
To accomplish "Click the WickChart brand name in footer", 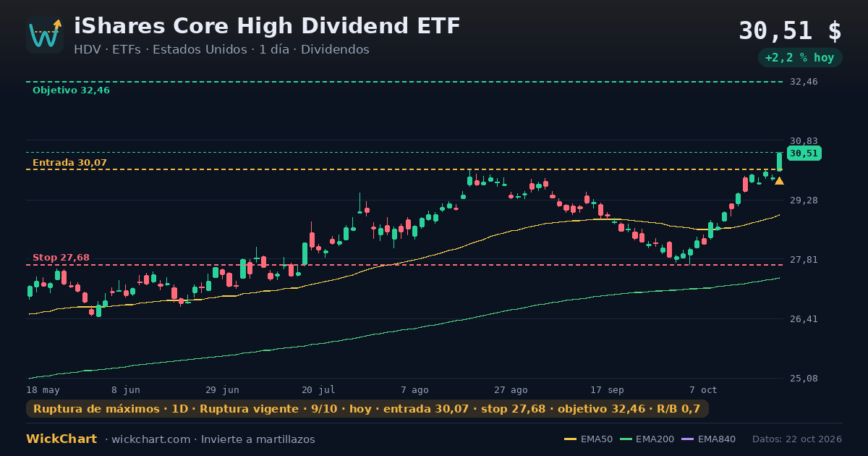I will click(x=61, y=439).
